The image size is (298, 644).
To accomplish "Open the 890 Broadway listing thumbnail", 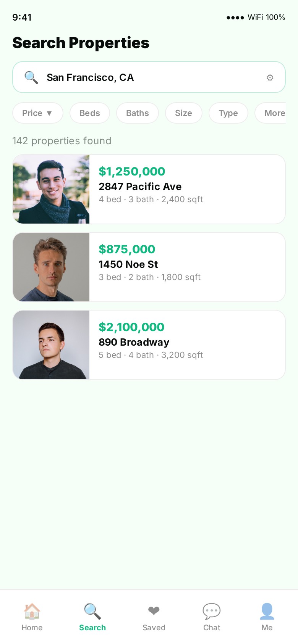I will (x=51, y=345).
